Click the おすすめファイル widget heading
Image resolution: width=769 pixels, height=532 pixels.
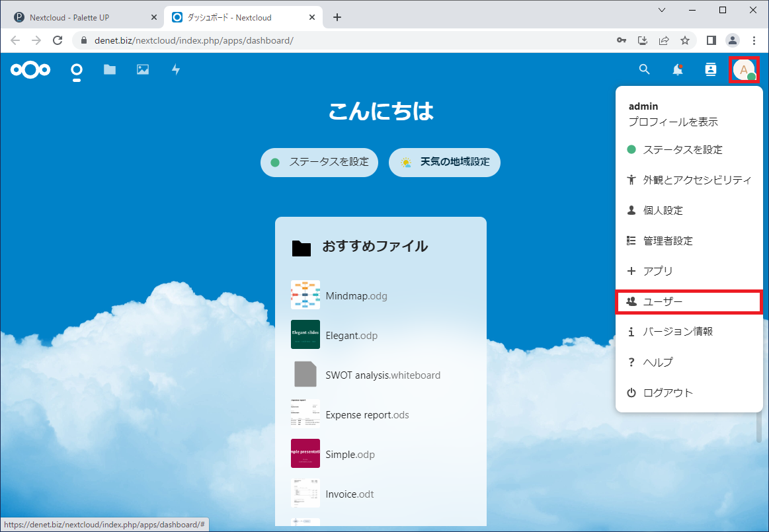375,246
